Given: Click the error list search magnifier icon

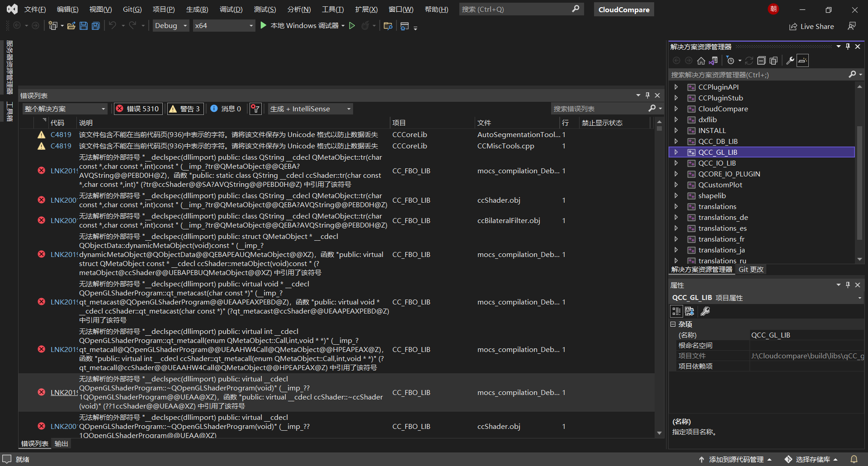Looking at the screenshot, I should (x=652, y=108).
